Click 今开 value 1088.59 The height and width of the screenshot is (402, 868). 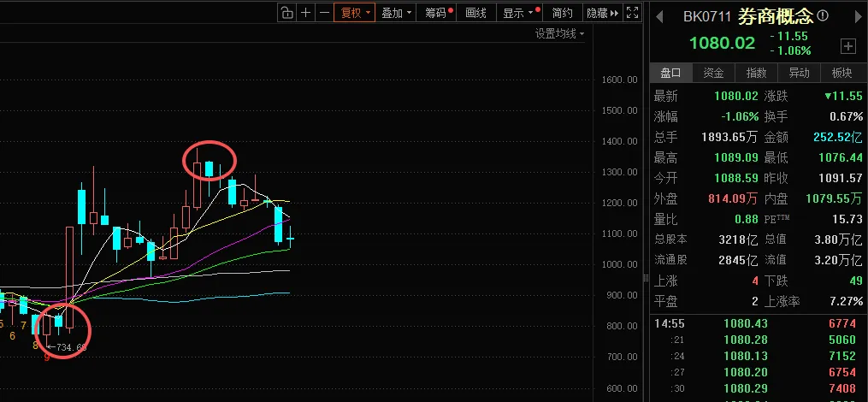736,178
